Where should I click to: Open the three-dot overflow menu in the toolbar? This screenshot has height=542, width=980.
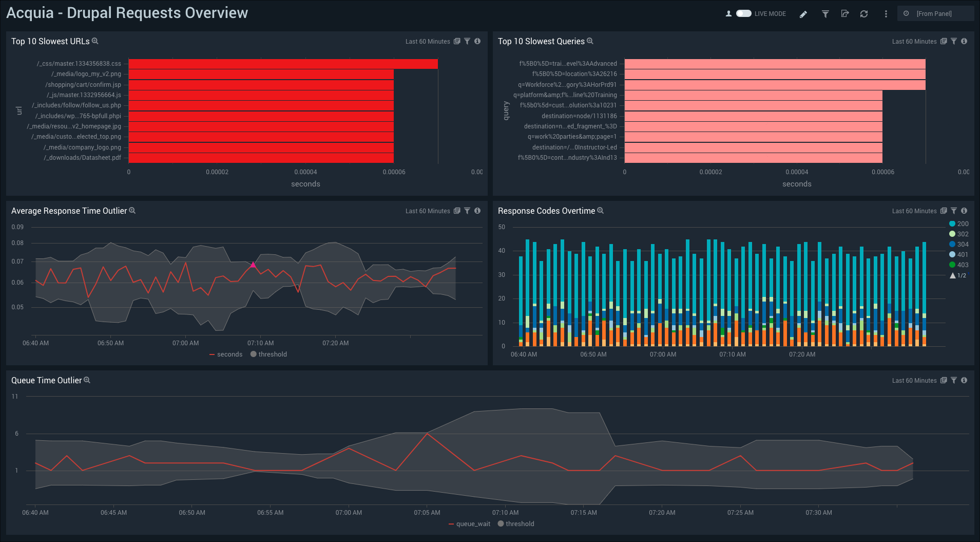[x=885, y=14]
